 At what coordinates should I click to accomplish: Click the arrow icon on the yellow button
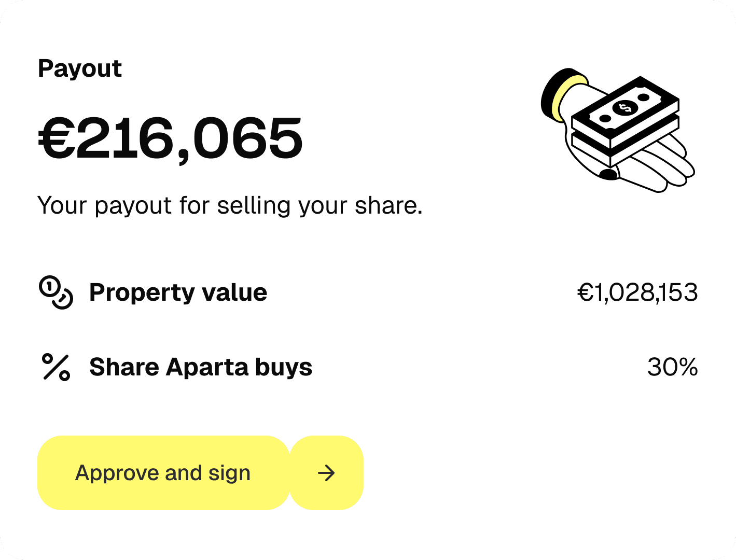click(326, 473)
